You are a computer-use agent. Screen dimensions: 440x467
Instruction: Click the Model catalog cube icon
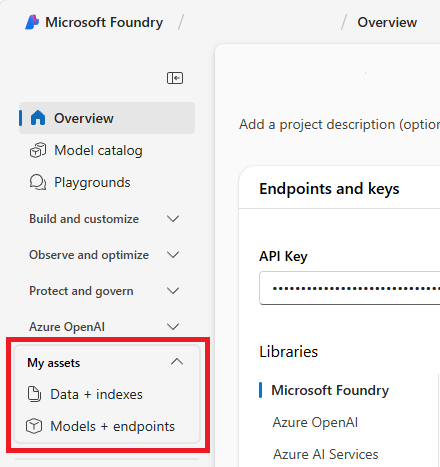click(x=38, y=150)
